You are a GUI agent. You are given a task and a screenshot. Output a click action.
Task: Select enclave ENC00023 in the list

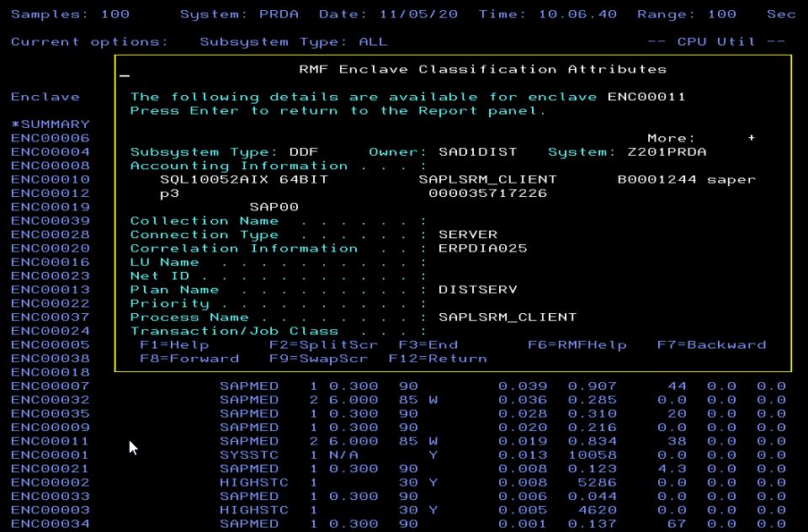pyautogui.click(x=50, y=276)
